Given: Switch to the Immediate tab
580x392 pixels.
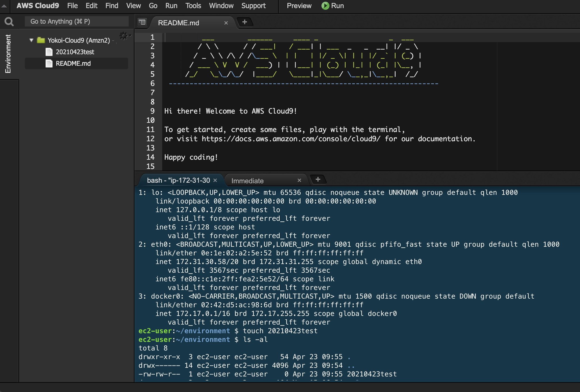Looking at the screenshot, I should [247, 180].
